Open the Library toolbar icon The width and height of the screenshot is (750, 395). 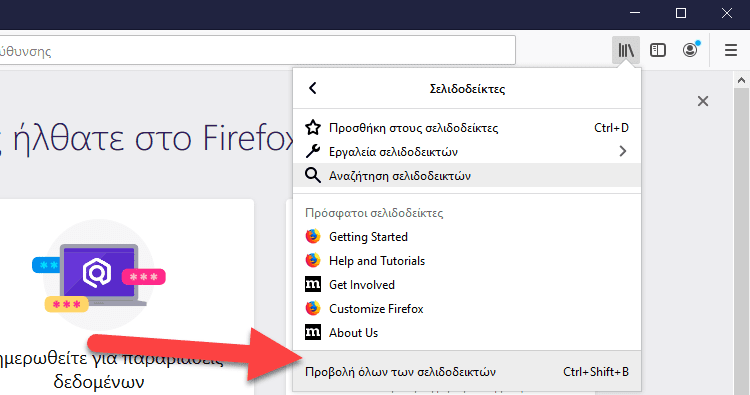(x=626, y=50)
